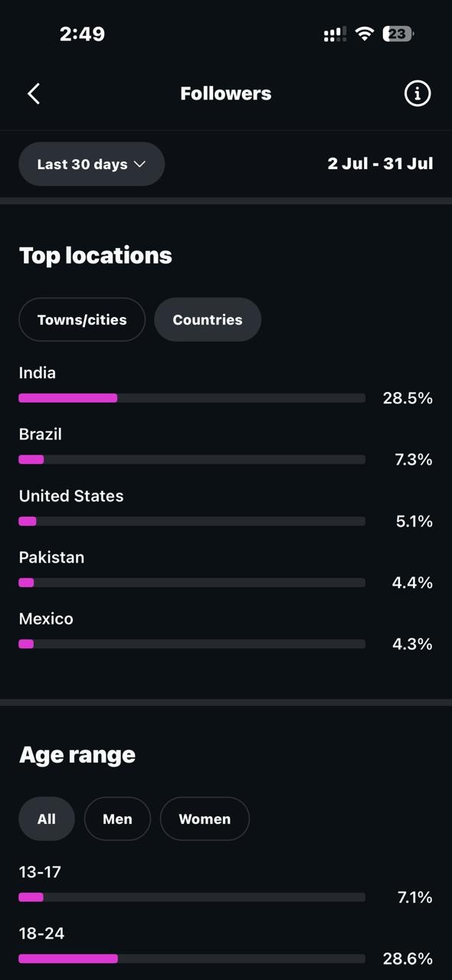Expand the Last 30 days chevron
Viewport: 452px width, 980px height.
[x=139, y=164]
